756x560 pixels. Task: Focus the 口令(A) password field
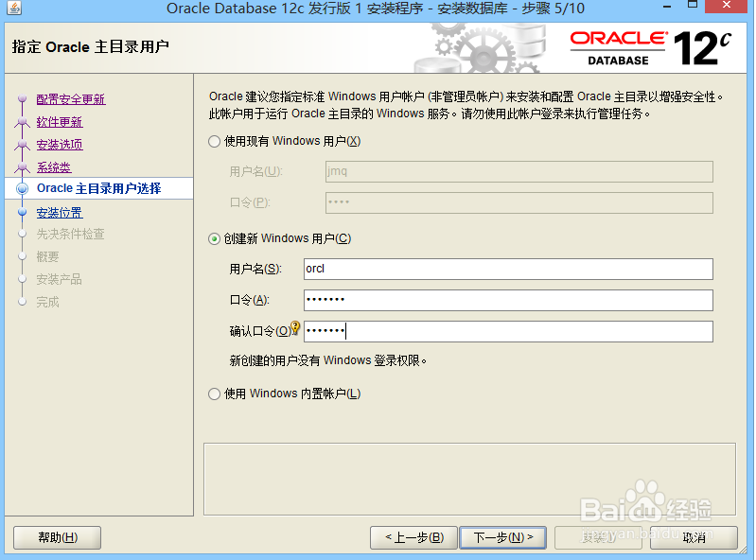tap(508, 300)
